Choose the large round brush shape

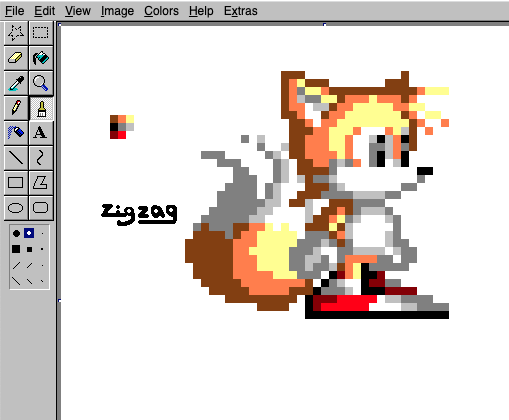tap(16, 233)
